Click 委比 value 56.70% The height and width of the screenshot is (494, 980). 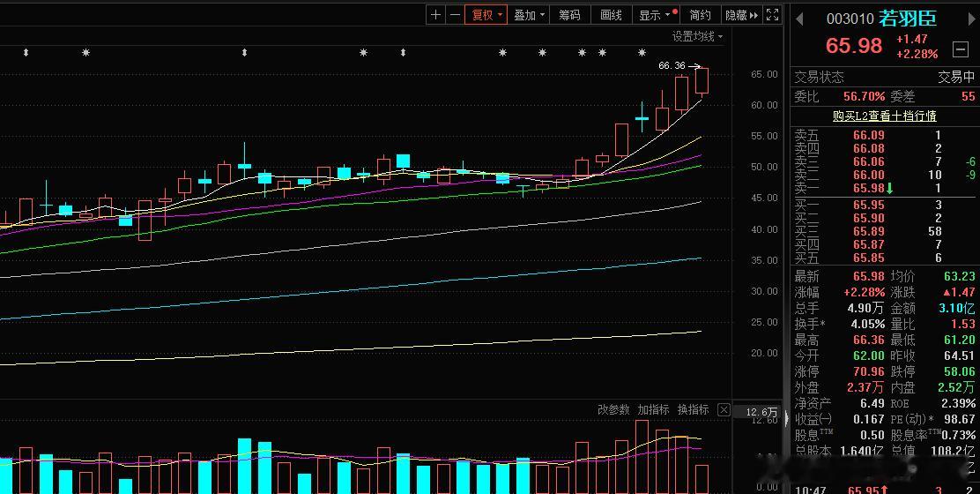tap(864, 96)
